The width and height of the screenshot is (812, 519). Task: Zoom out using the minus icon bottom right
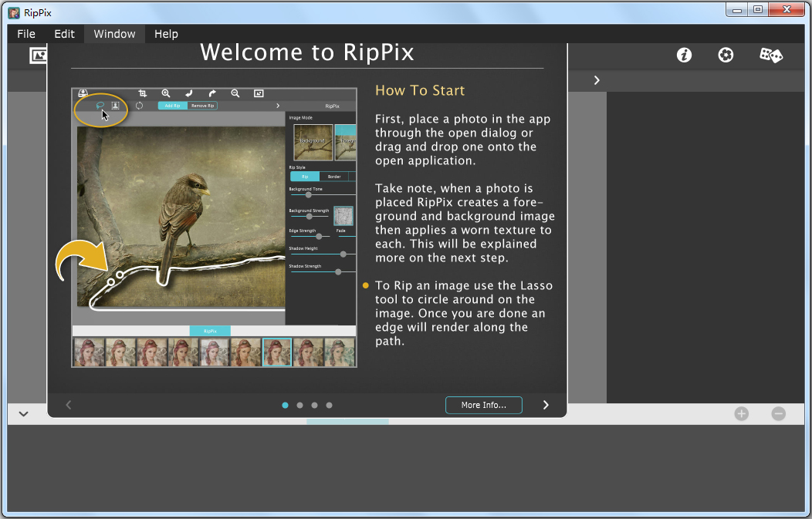tap(778, 413)
